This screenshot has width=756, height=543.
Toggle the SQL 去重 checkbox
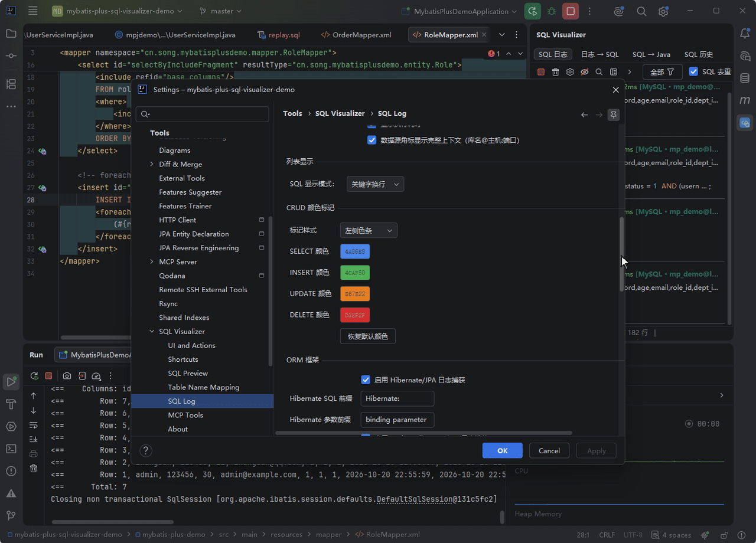tap(693, 72)
